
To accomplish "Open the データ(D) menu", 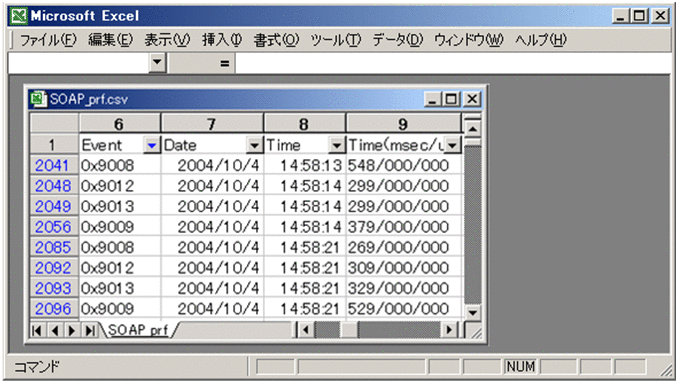I will pos(398,40).
